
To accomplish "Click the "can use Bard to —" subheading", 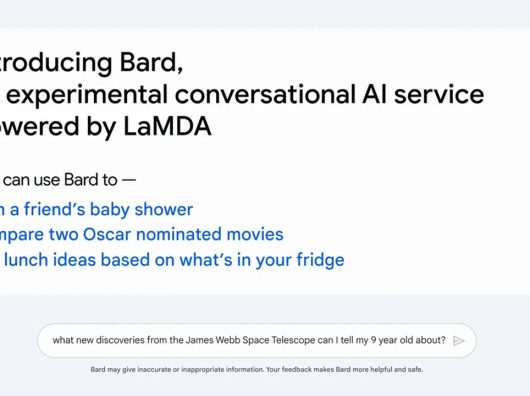I will pos(68,180).
